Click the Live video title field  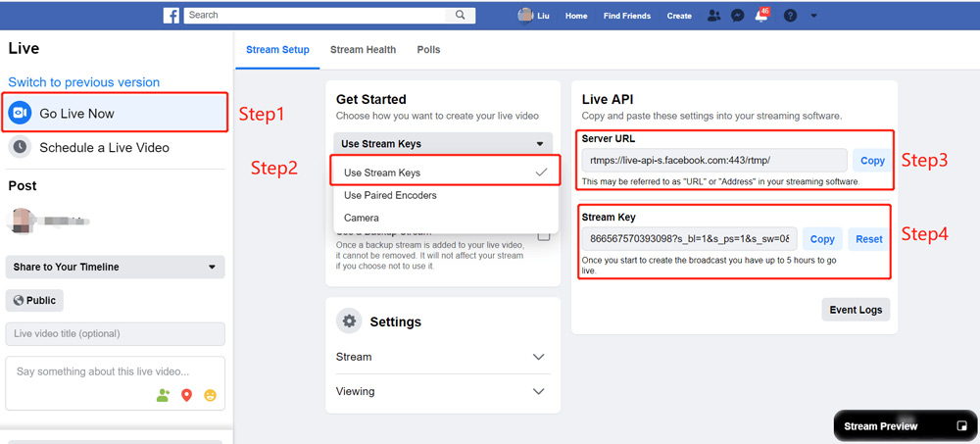click(x=115, y=334)
